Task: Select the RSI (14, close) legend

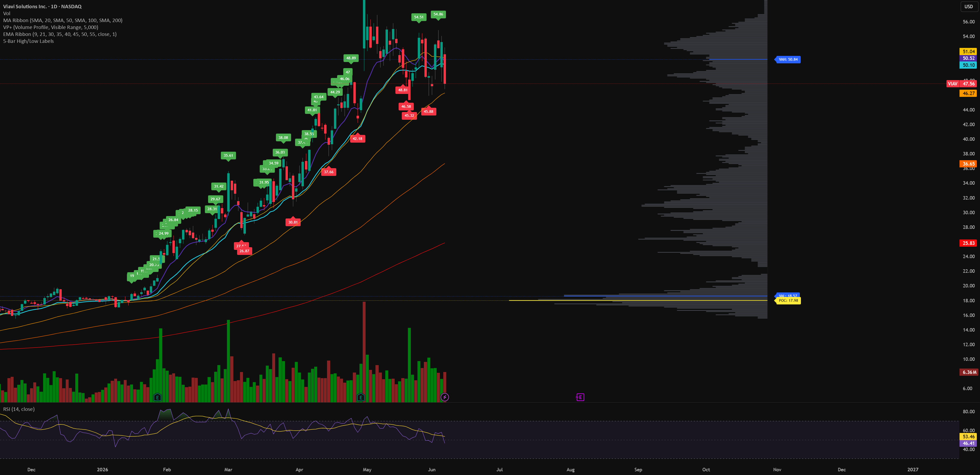Action: (x=19, y=409)
